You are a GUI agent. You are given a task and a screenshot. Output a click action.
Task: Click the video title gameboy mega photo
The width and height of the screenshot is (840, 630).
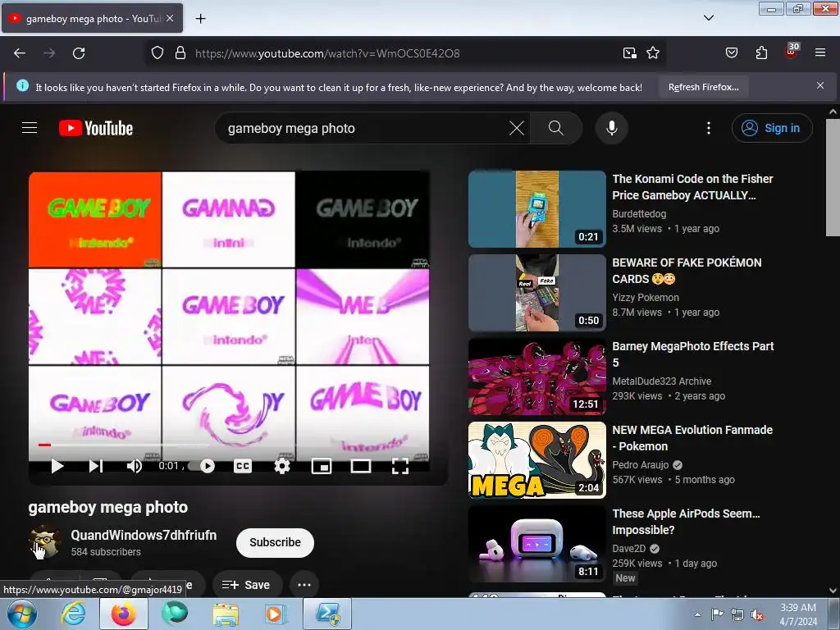pos(108,507)
